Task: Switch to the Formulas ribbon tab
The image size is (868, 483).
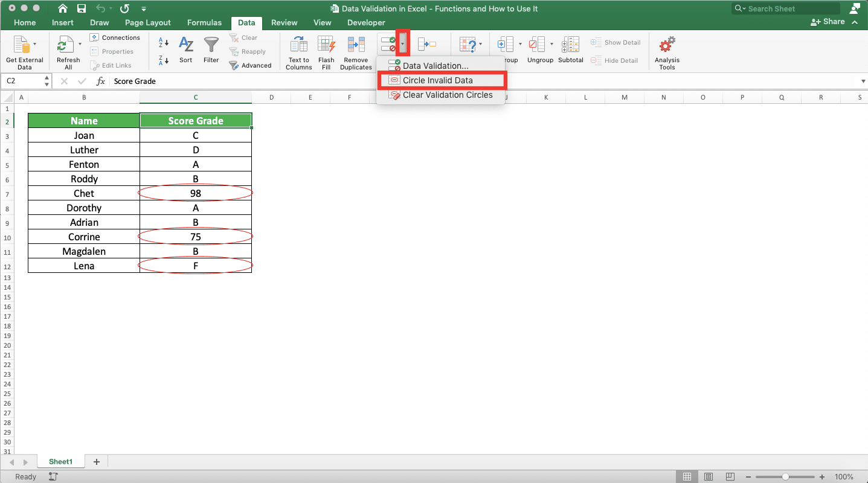Action: pos(204,22)
